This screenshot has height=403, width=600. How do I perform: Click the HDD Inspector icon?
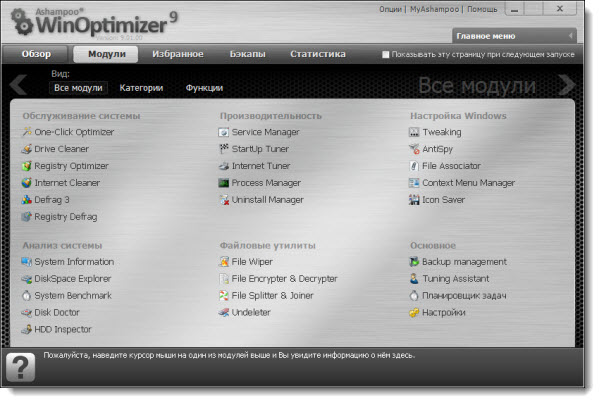click(x=27, y=329)
